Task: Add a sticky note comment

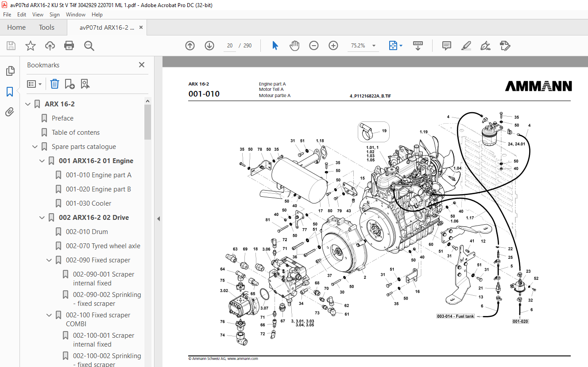Action: point(447,46)
